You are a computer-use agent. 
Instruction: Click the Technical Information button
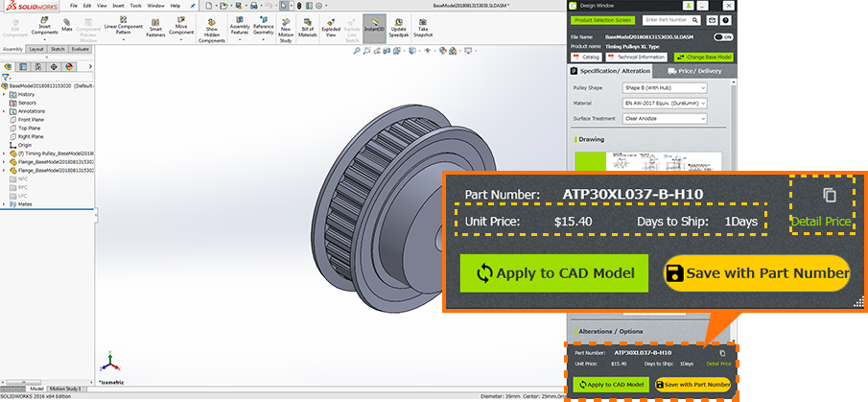pos(637,57)
